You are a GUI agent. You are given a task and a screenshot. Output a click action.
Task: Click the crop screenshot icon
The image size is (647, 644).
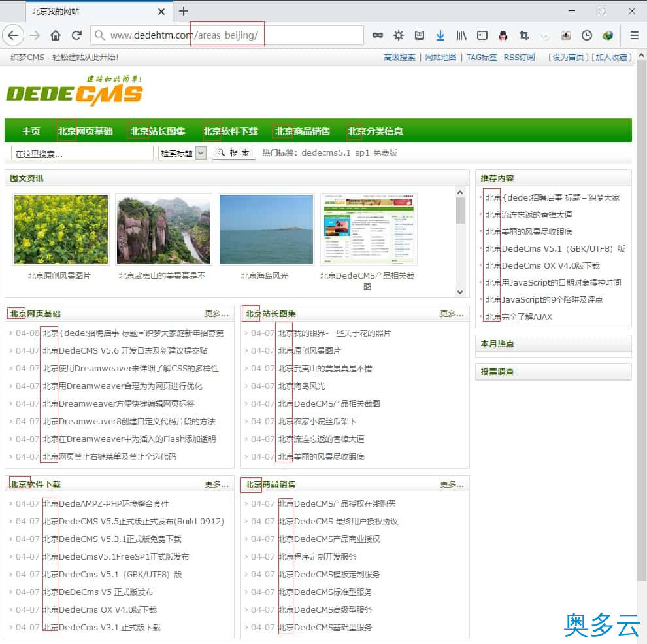tap(524, 35)
